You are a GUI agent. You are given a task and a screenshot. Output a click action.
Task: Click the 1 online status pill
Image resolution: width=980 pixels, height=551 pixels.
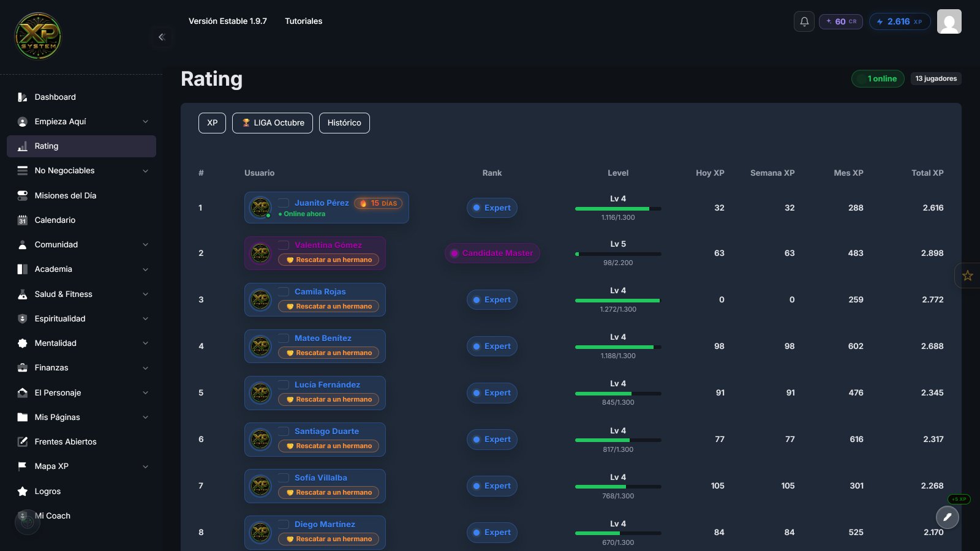pos(878,78)
